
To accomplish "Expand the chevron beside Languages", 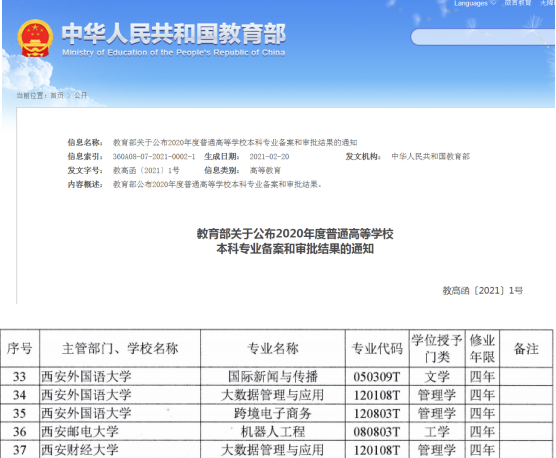I will (x=493, y=4).
